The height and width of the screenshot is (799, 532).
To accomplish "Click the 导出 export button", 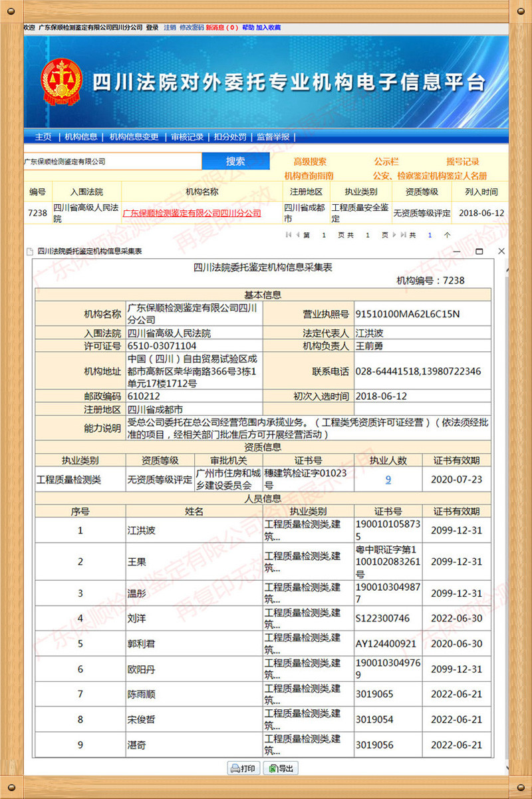I will coord(281,768).
